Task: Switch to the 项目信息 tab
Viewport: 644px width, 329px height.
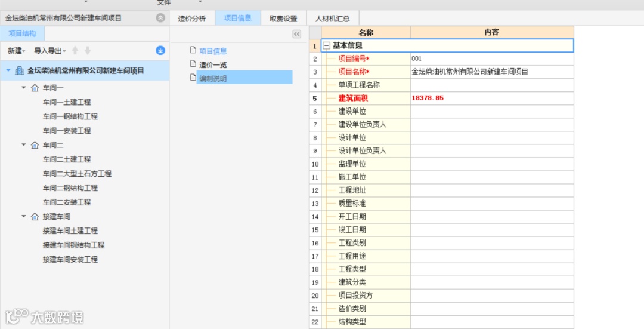Action: (238, 18)
